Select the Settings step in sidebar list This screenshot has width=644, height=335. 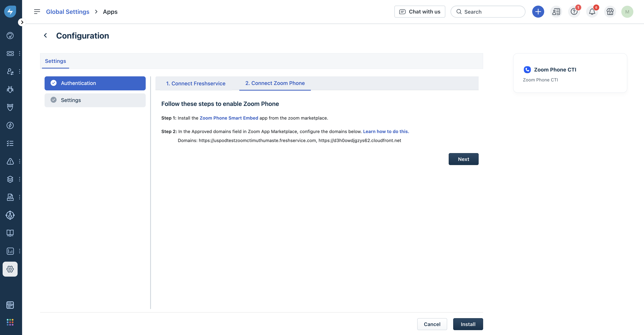[95, 100]
